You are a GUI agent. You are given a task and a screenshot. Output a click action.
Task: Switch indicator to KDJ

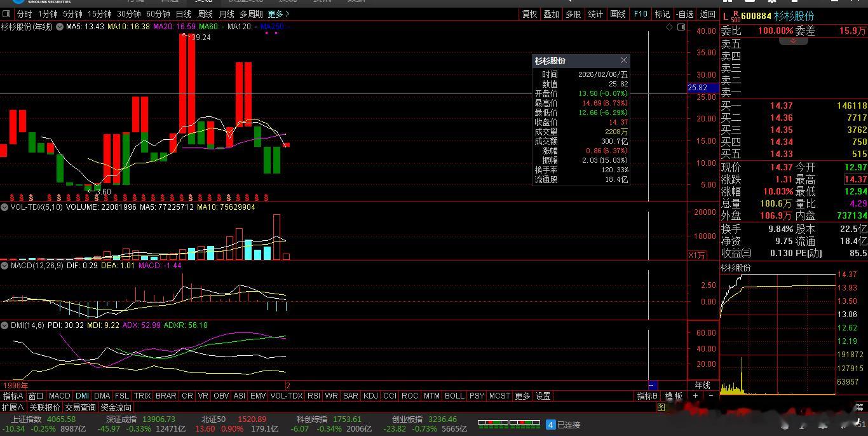tap(370, 396)
